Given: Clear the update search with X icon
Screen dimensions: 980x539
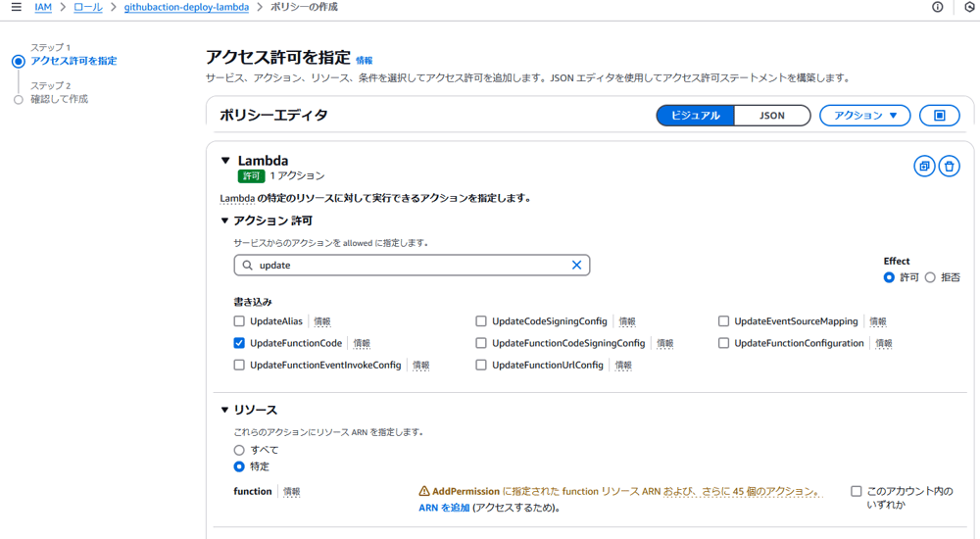Looking at the screenshot, I should (576, 266).
